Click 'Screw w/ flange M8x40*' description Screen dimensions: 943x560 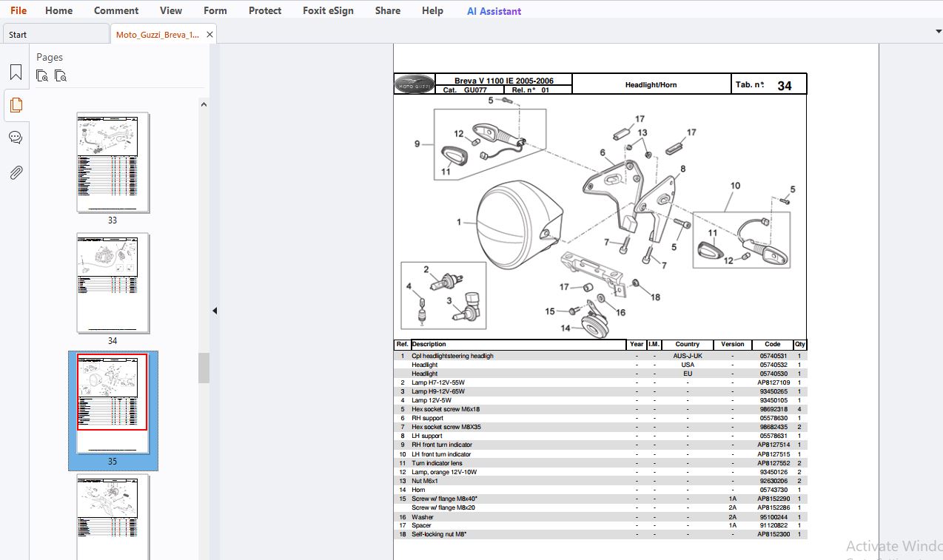(445, 499)
